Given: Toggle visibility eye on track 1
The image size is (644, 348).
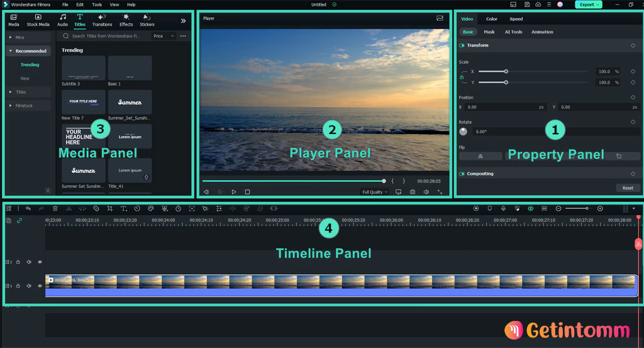Looking at the screenshot, I should [x=40, y=286].
